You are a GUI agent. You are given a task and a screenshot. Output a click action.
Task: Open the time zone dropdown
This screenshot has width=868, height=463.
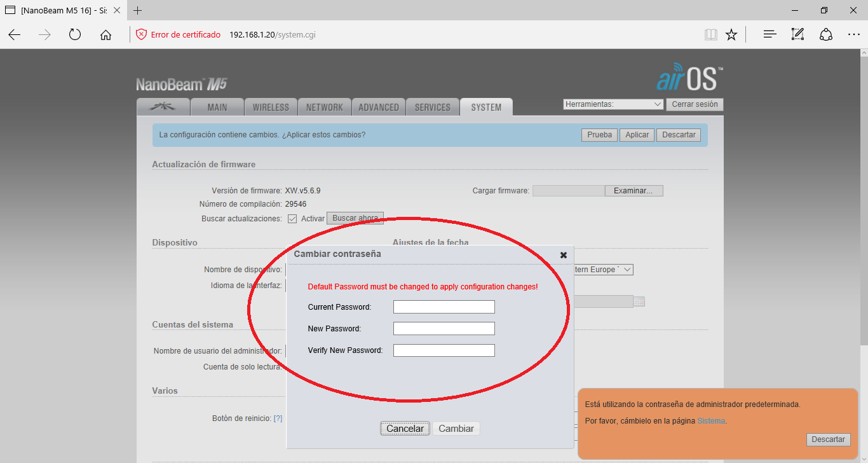click(603, 270)
